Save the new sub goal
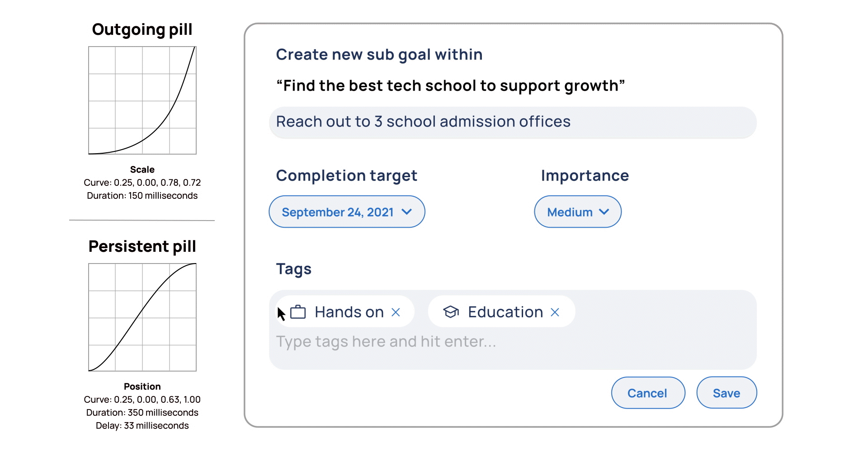The width and height of the screenshot is (868, 452). pos(726,393)
